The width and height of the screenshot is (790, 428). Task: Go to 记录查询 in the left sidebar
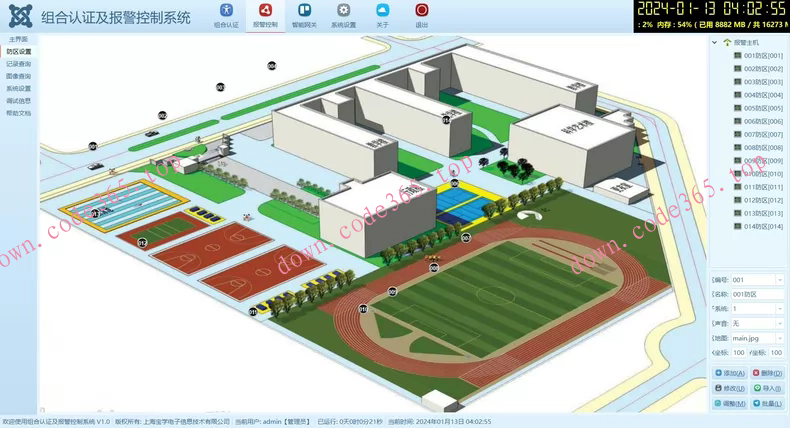(x=19, y=64)
